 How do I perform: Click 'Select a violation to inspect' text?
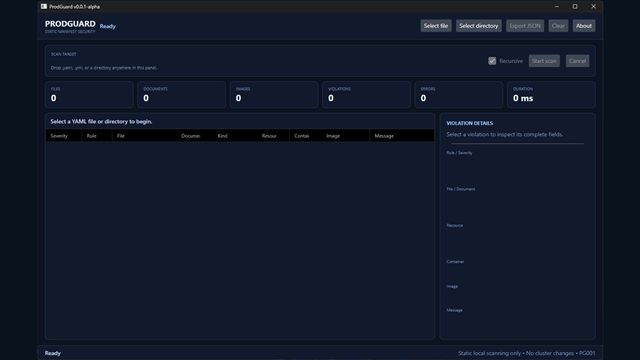point(504,134)
